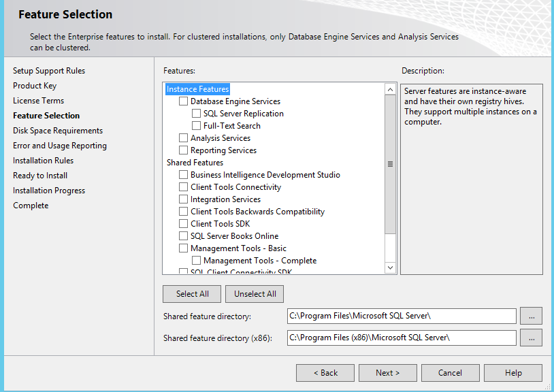Click the Complete step
This screenshot has height=392, width=554.
[x=31, y=206]
